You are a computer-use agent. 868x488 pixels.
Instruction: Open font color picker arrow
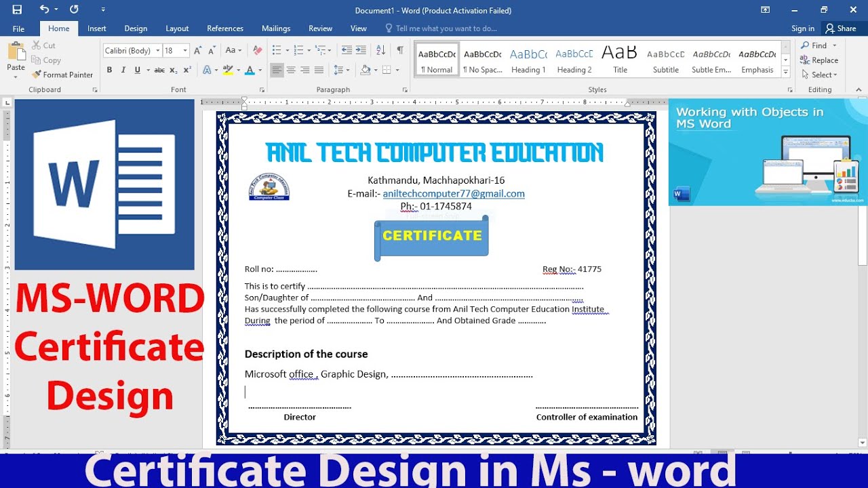click(x=260, y=70)
